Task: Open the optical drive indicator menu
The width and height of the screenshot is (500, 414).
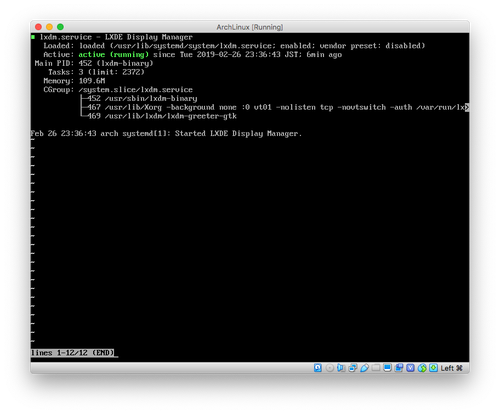Action: (329, 368)
